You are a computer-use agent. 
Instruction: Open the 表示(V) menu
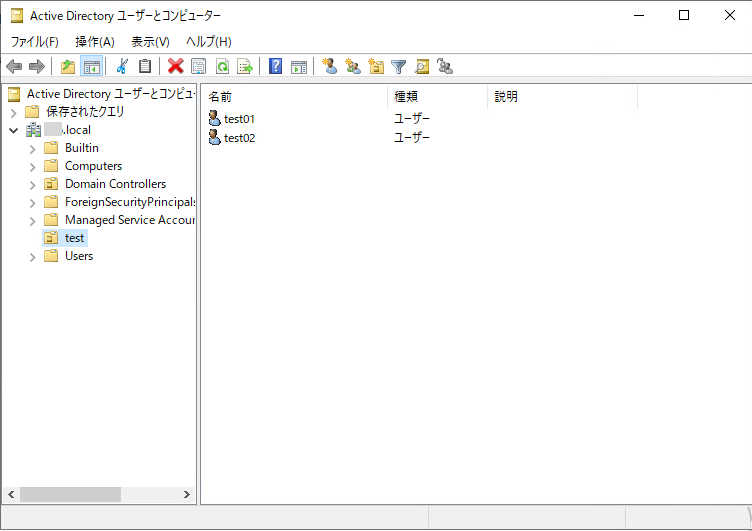[150, 42]
